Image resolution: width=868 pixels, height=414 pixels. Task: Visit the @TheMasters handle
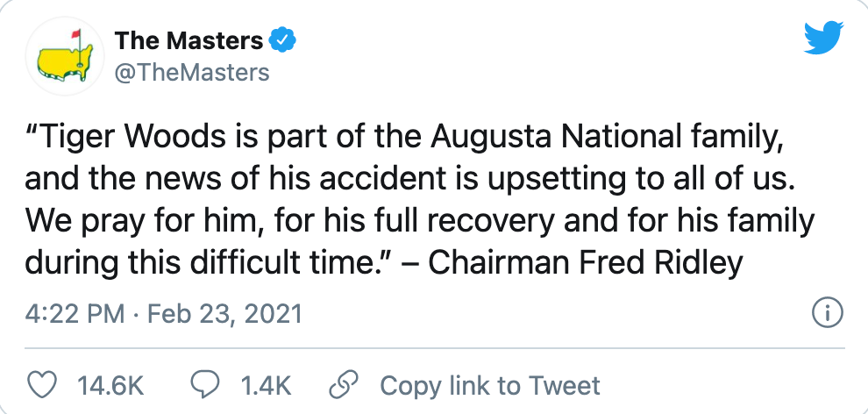coord(192,73)
